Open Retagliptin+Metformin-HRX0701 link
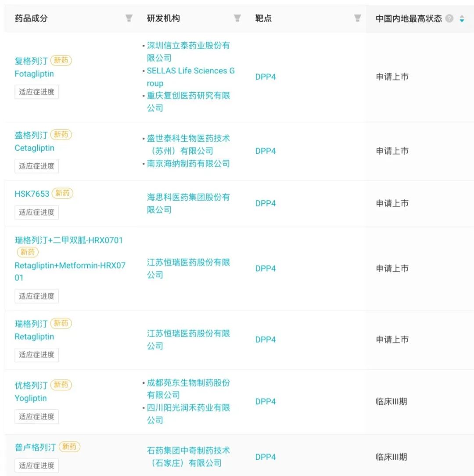This screenshot has height=476, width=474. (x=70, y=271)
